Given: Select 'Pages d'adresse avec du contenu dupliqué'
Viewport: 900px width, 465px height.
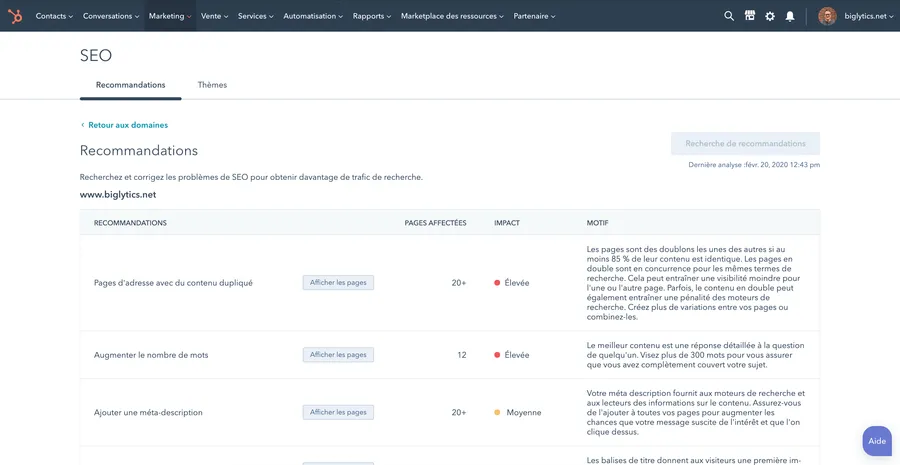Looking at the screenshot, I should tap(173, 283).
